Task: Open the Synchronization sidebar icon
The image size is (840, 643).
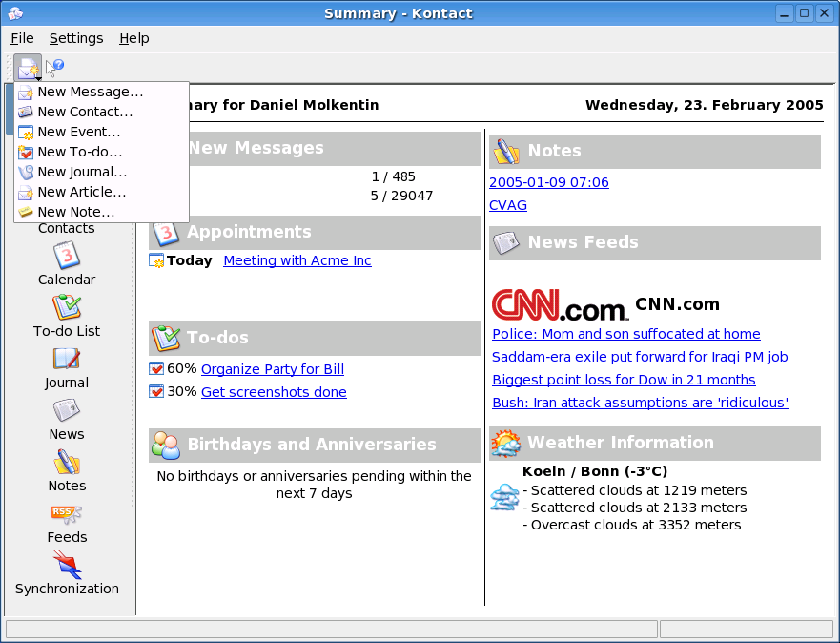Action: pos(66,565)
